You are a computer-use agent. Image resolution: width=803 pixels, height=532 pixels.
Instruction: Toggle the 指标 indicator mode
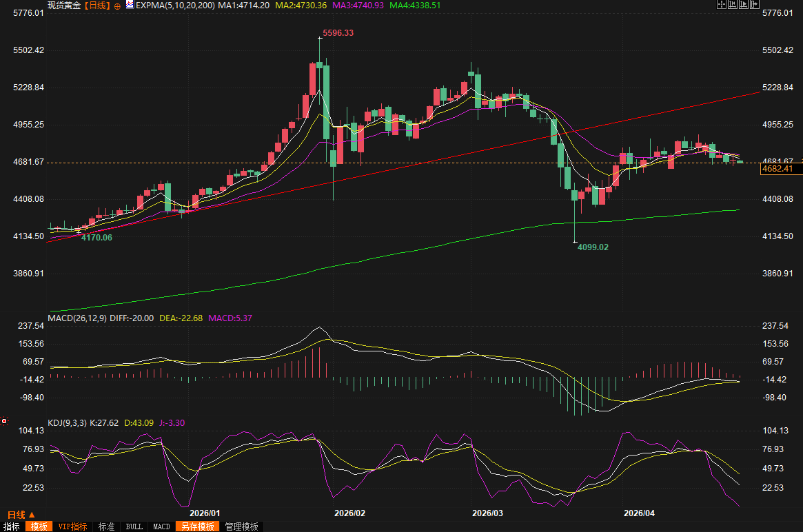[12, 526]
